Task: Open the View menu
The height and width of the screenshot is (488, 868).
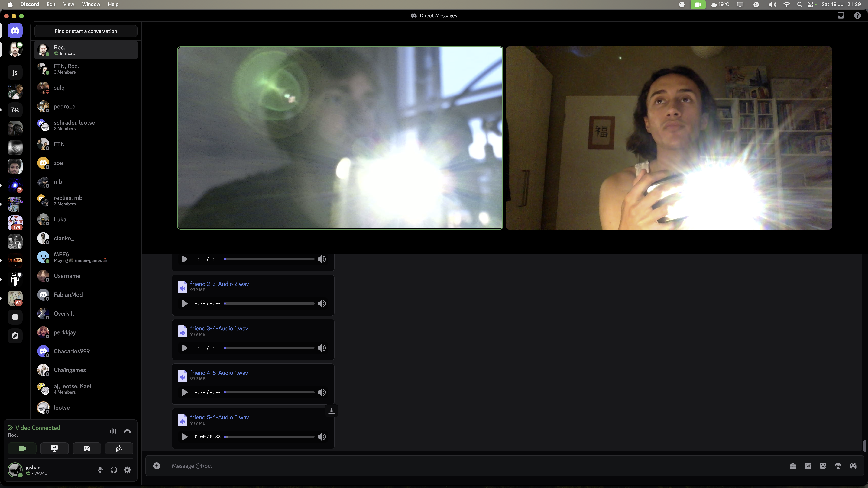Action: [68, 4]
